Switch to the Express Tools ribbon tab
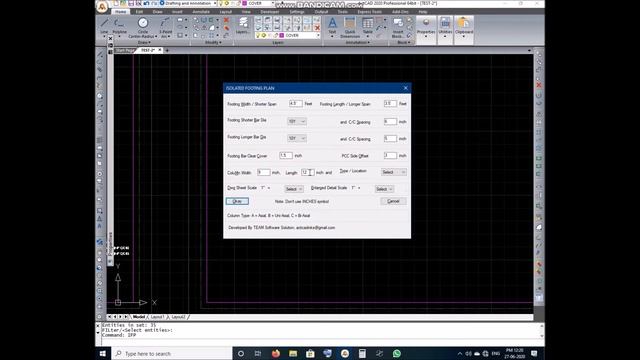 pos(369,12)
